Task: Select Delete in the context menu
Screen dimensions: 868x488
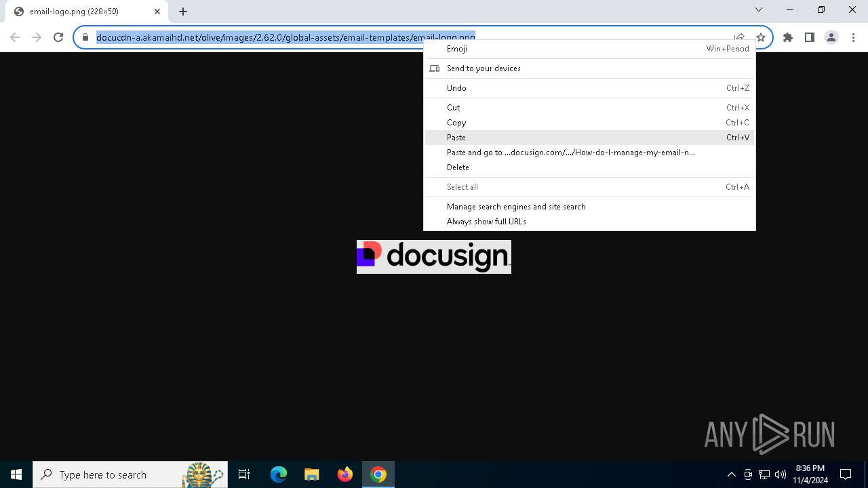Action: 589,167
